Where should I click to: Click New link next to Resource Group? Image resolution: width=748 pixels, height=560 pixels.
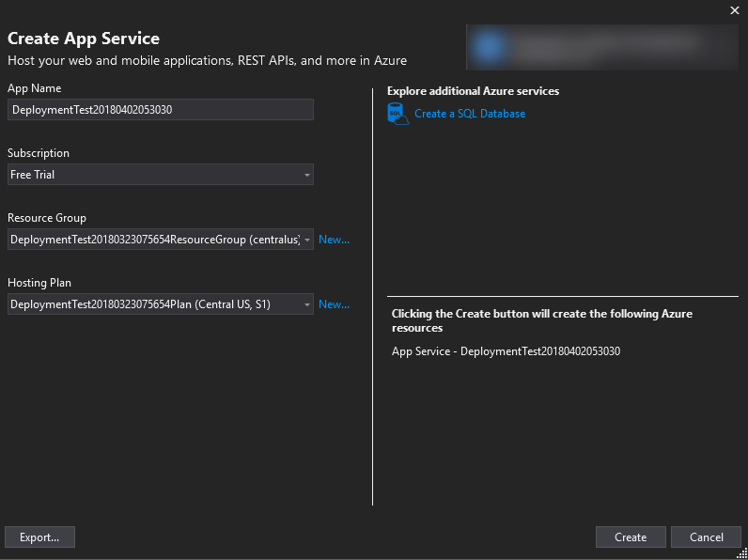pyautogui.click(x=334, y=240)
